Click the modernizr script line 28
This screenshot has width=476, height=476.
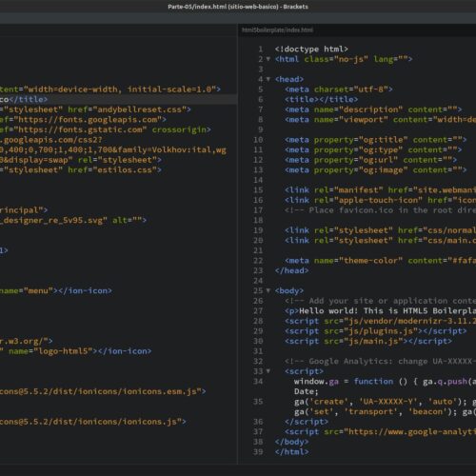(380, 321)
